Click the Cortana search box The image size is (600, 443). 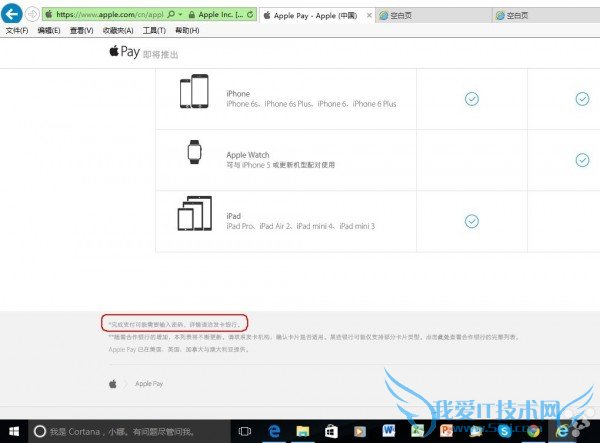(129, 432)
